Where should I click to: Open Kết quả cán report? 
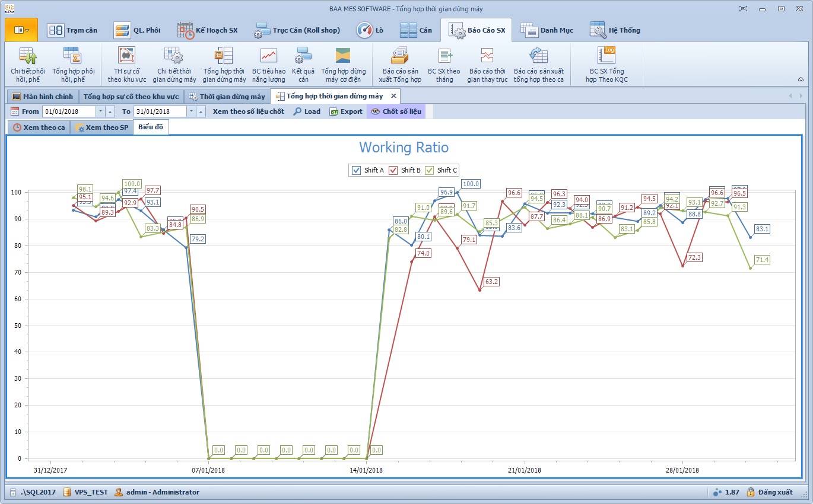click(303, 65)
